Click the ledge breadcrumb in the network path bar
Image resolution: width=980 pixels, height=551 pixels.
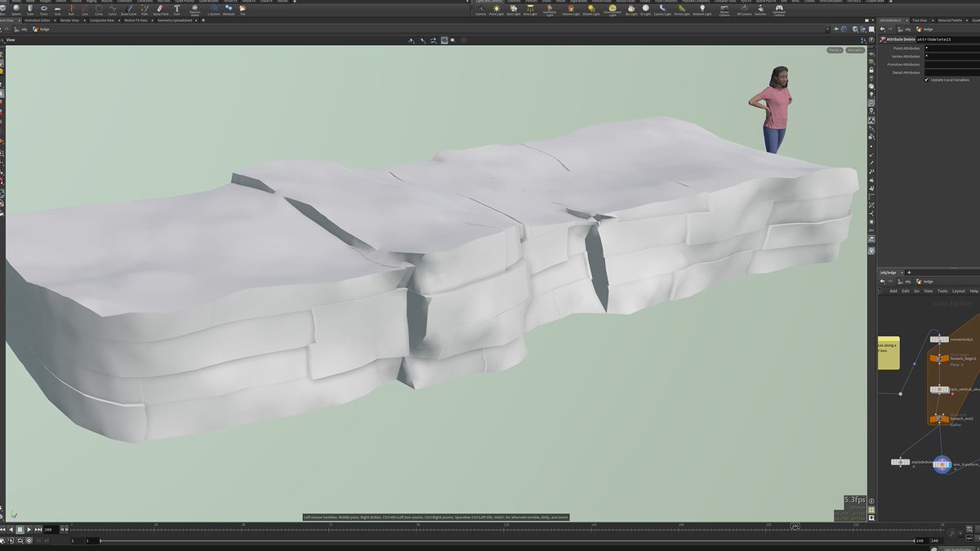[x=928, y=282]
